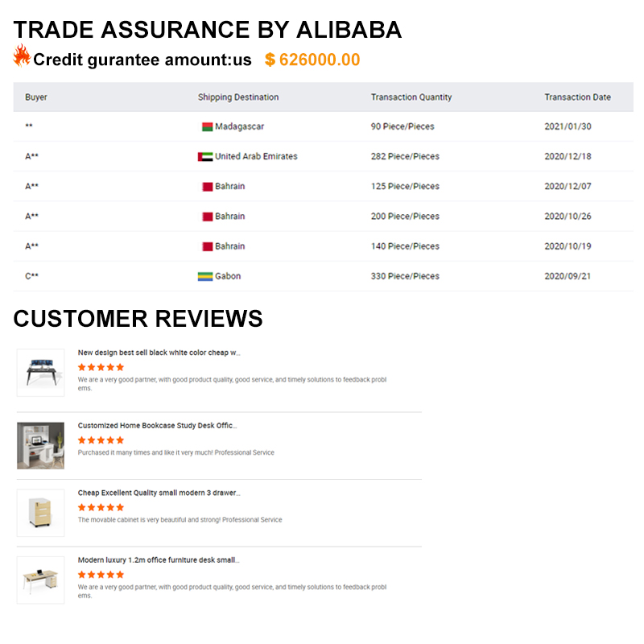Open "Cheap Excellent Quality small modern" title

(159, 493)
